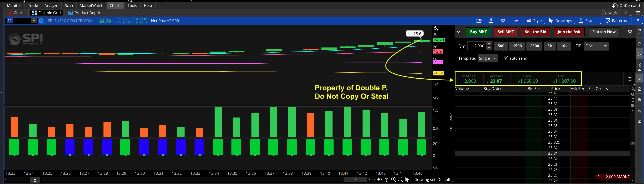Click the Flatten Now button
The height and width of the screenshot is (184, 644).
tap(603, 32)
